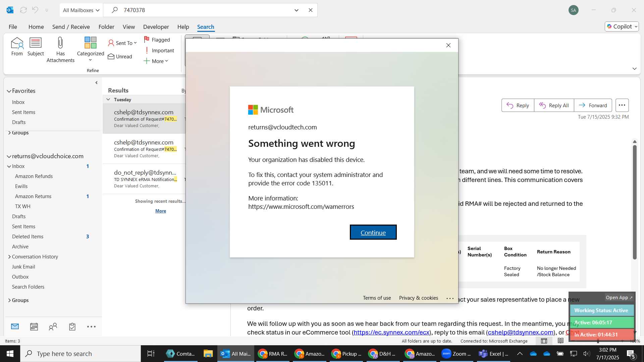Click the Subject refine icon
644x362 pixels.
click(36, 47)
